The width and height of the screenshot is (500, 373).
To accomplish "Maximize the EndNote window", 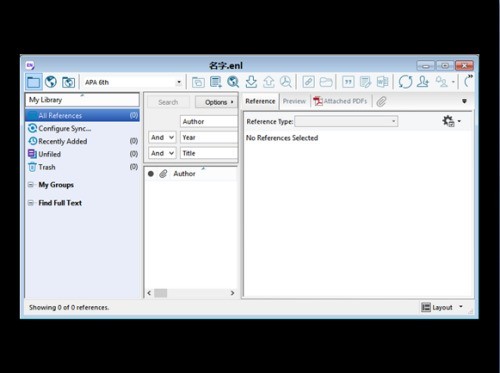I will click(x=445, y=66).
